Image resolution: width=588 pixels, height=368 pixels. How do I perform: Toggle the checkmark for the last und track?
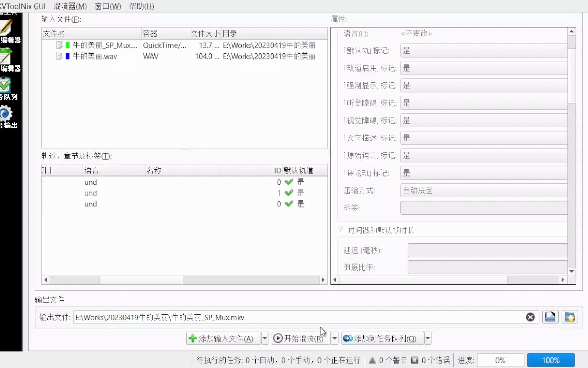tap(289, 204)
